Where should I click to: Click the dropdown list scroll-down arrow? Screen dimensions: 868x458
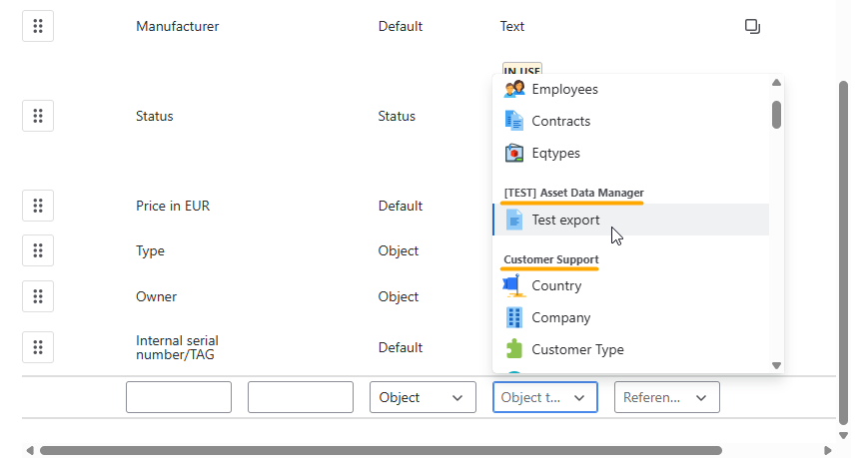pos(777,365)
